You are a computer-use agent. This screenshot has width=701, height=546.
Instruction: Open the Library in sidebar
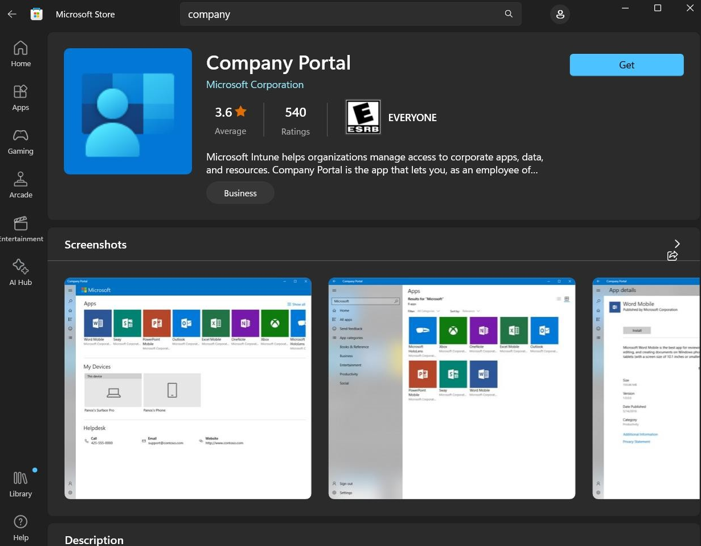tap(20, 484)
